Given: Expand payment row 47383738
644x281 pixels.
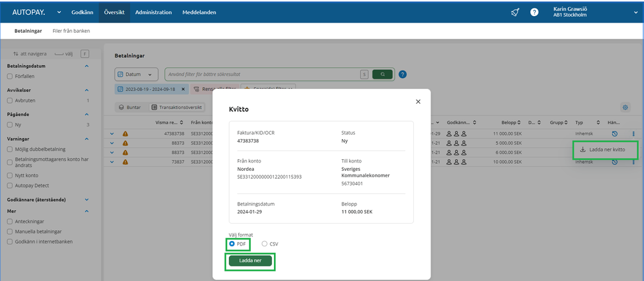Looking at the screenshot, I should point(112,133).
